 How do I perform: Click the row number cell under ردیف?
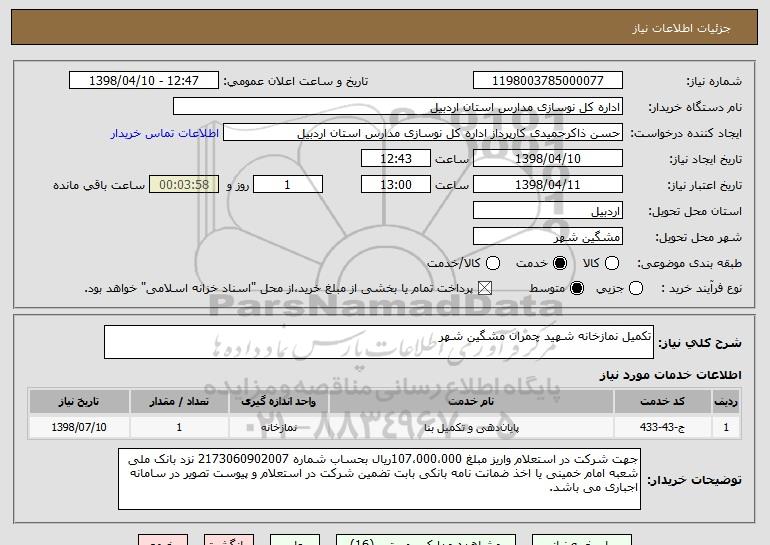point(726,427)
